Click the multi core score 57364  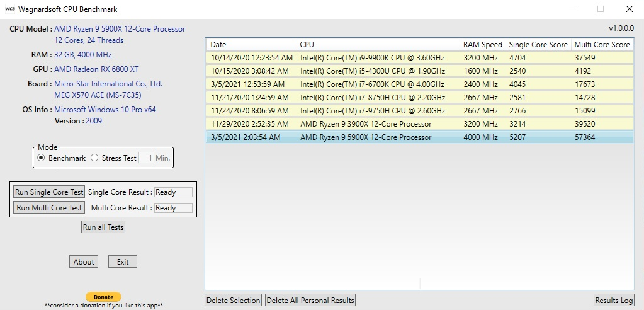(585, 137)
